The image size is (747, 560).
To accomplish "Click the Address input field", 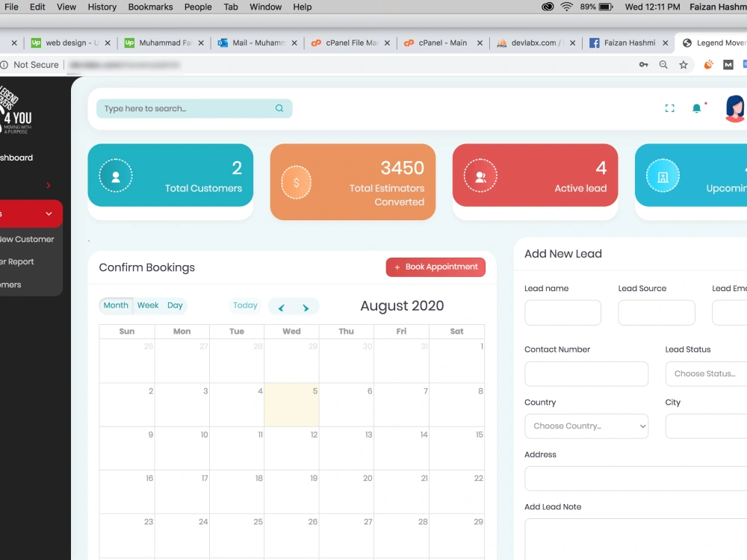I will tap(636, 478).
